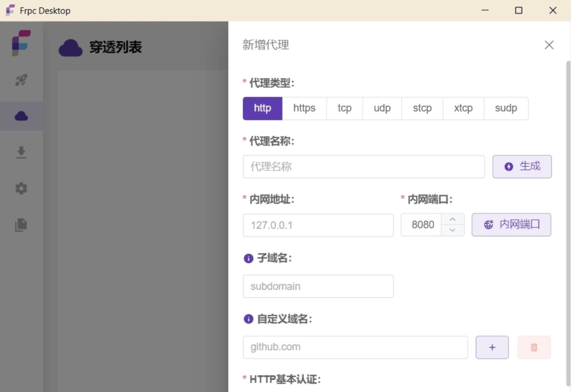Click the 生成 name generator button
The image size is (571, 392).
[522, 166]
